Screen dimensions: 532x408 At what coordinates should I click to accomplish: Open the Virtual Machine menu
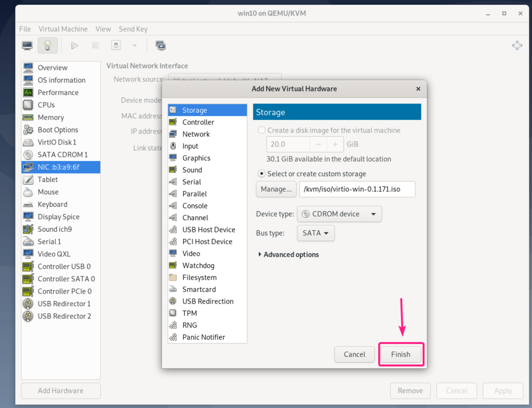tap(63, 29)
